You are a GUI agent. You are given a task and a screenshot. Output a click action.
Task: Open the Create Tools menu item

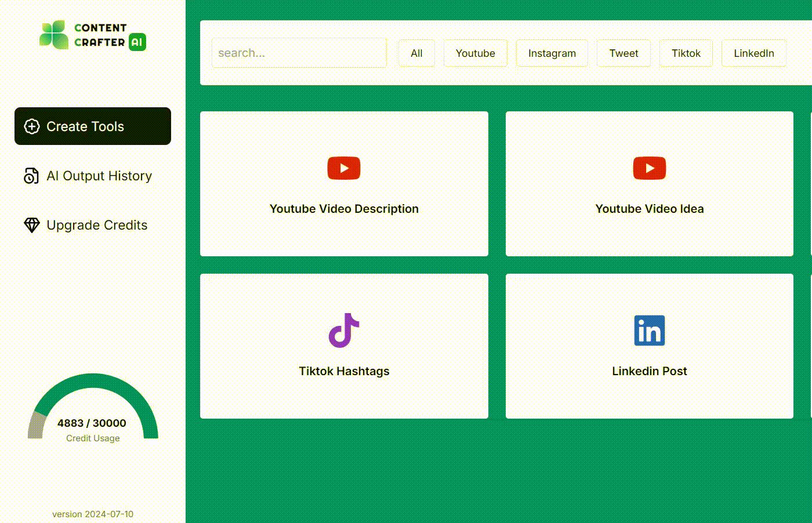93,126
